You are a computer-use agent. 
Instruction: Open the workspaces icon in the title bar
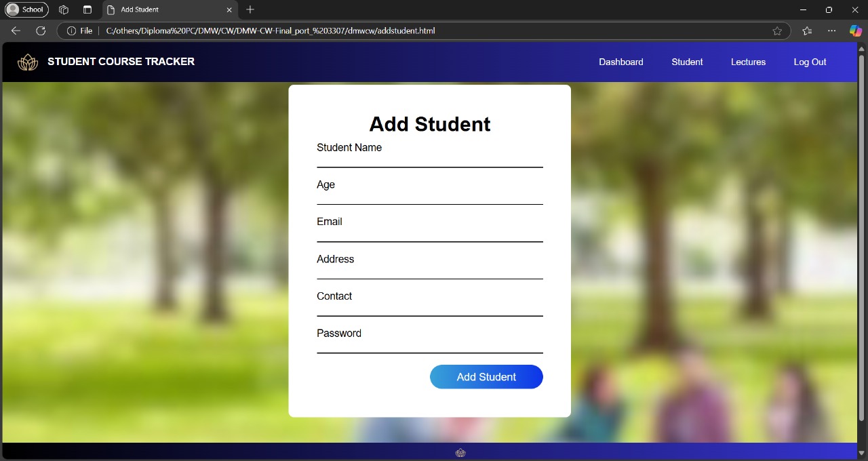(x=64, y=10)
